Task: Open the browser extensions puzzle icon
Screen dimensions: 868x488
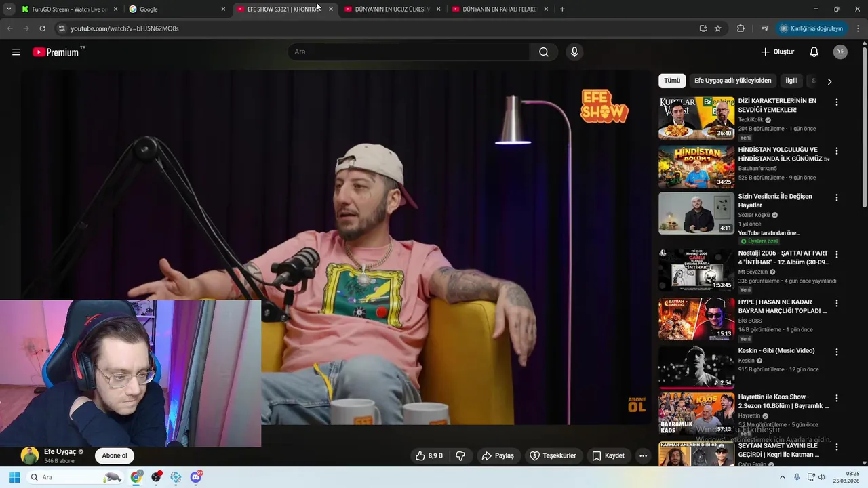Action: tap(741, 28)
